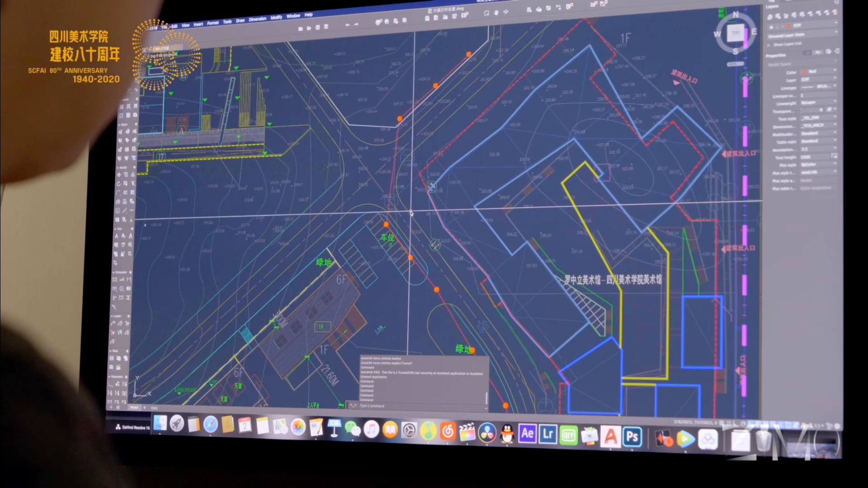
Task: Open Music app from the Dock
Action: point(372,429)
